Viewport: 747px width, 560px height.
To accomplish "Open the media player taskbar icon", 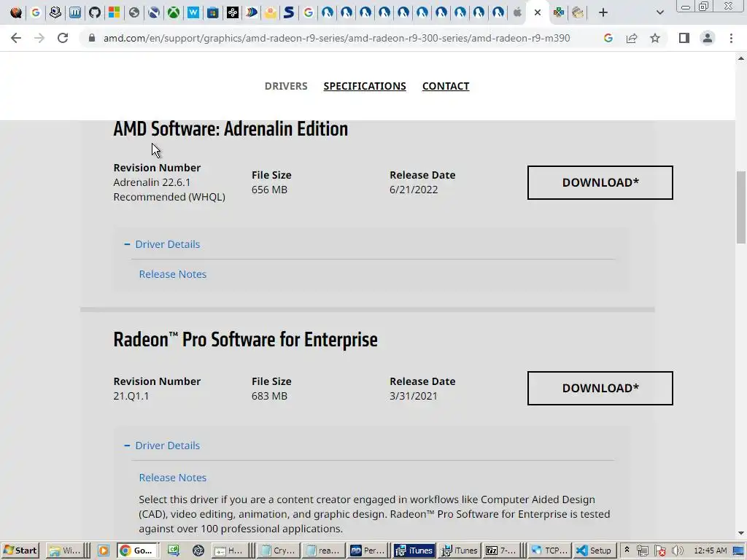I will tap(104, 551).
